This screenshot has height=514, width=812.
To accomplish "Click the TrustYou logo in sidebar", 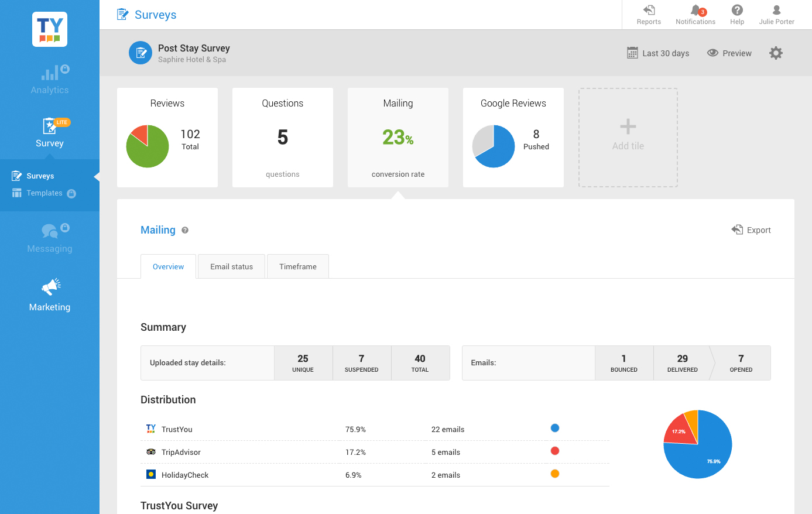I will coord(50,29).
